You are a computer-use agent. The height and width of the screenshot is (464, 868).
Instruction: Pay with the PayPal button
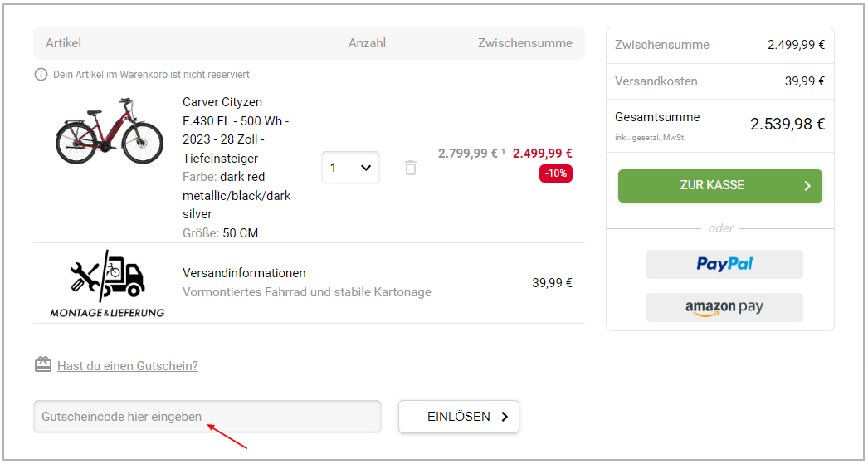724,264
